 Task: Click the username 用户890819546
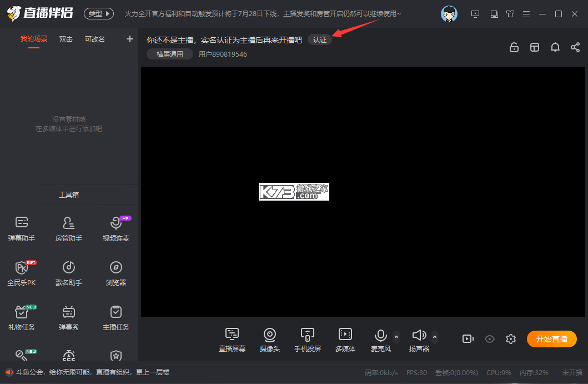pyautogui.click(x=223, y=54)
